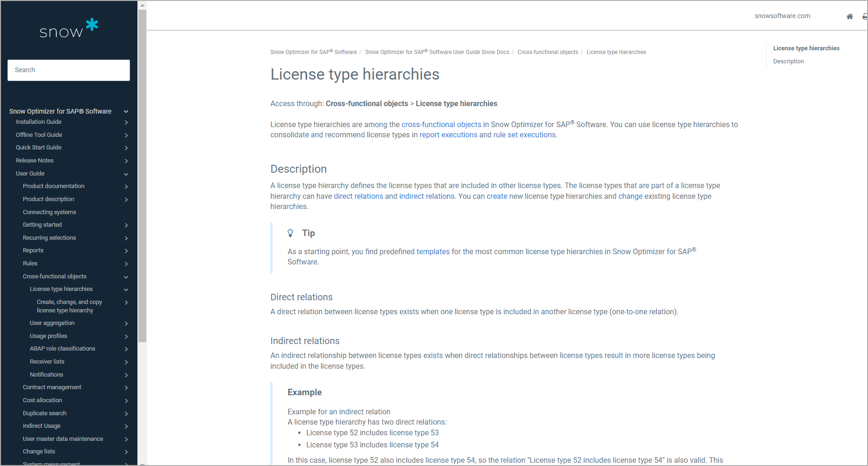Expand User master data maintenance chevron
Image resolution: width=868 pixels, height=466 pixels.
click(126, 439)
